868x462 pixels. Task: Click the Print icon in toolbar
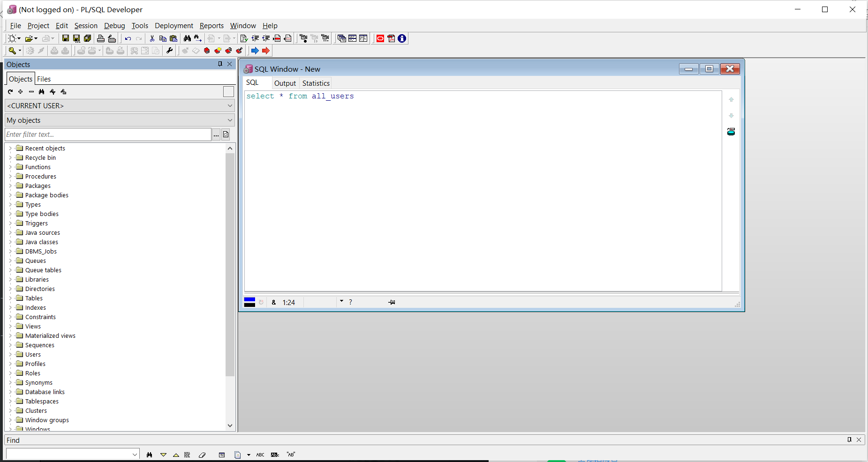click(101, 38)
